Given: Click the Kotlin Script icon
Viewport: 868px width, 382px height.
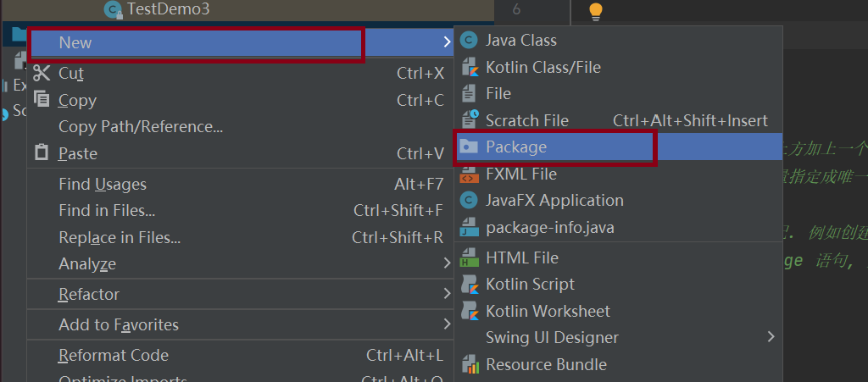Looking at the screenshot, I should (x=469, y=284).
